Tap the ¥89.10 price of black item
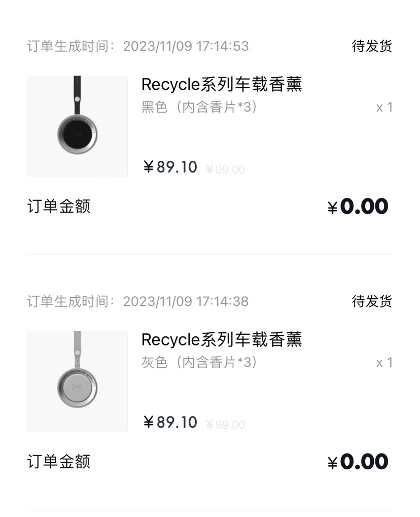 [x=170, y=167]
